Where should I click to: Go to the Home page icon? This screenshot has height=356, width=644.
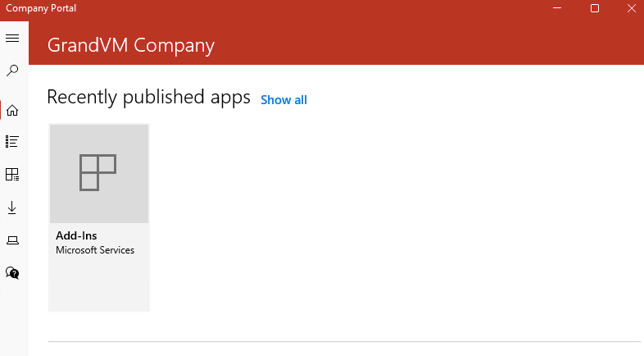point(12,110)
